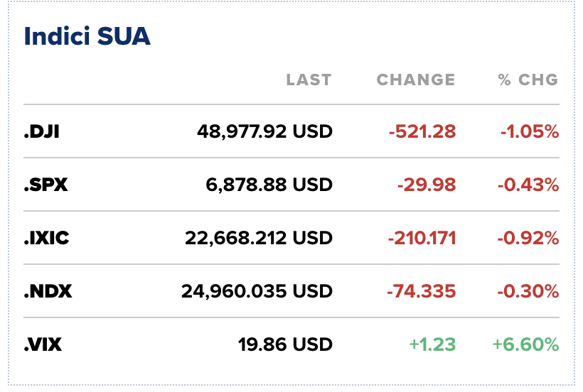This screenshot has width=583, height=392.
Task: Select the .IXIC index symbol
Action: click(x=46, y=238)
